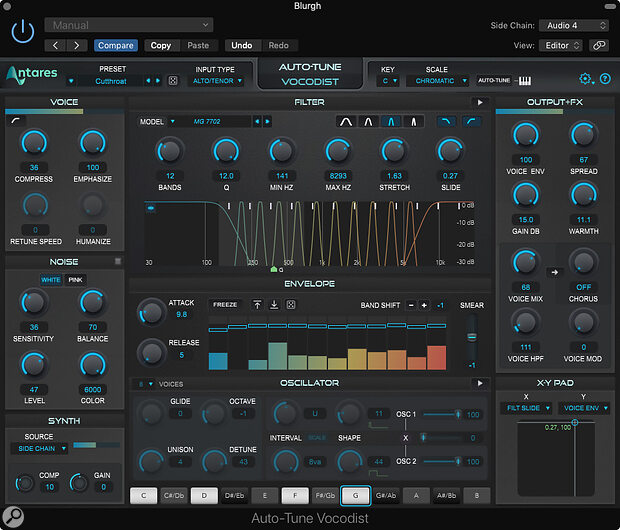Select the narrowest filter band shape icon

(414, 121)
